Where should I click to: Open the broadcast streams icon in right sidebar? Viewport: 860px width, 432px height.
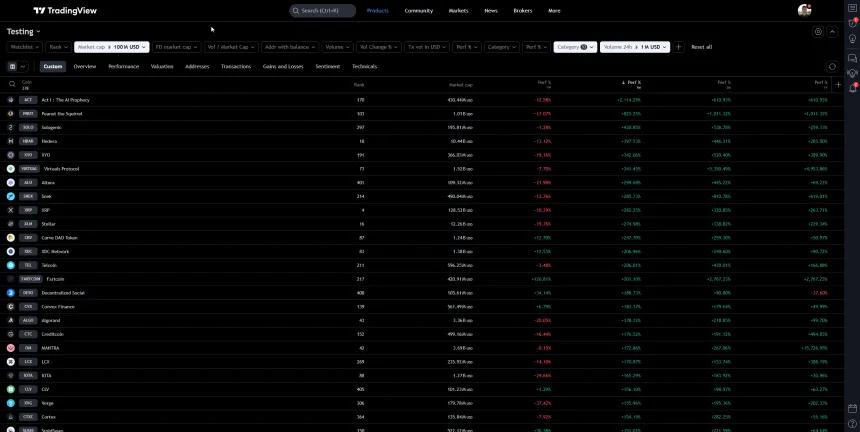click(852, 73)
